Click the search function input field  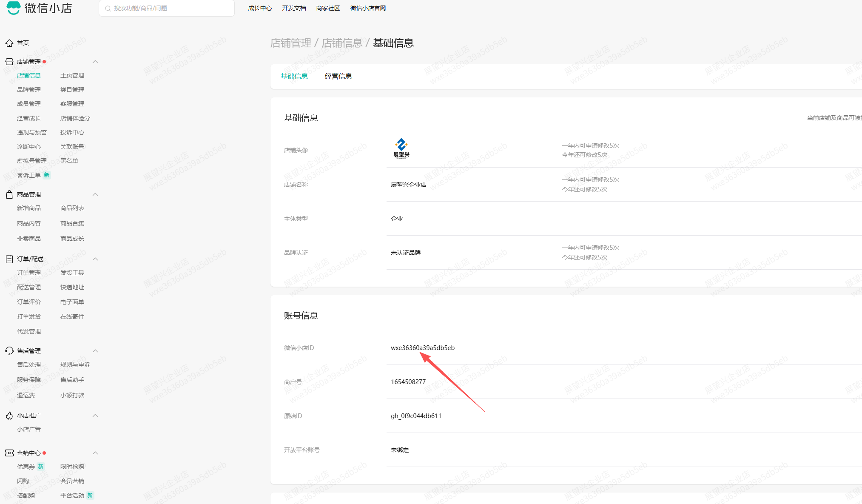(x=170, y=8)
